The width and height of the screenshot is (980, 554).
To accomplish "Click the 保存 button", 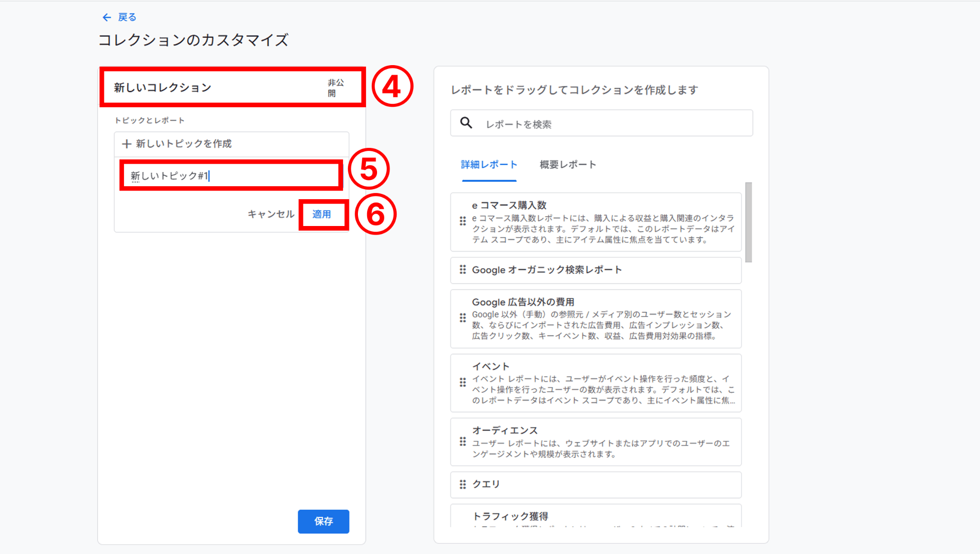I will click(323, 521).
